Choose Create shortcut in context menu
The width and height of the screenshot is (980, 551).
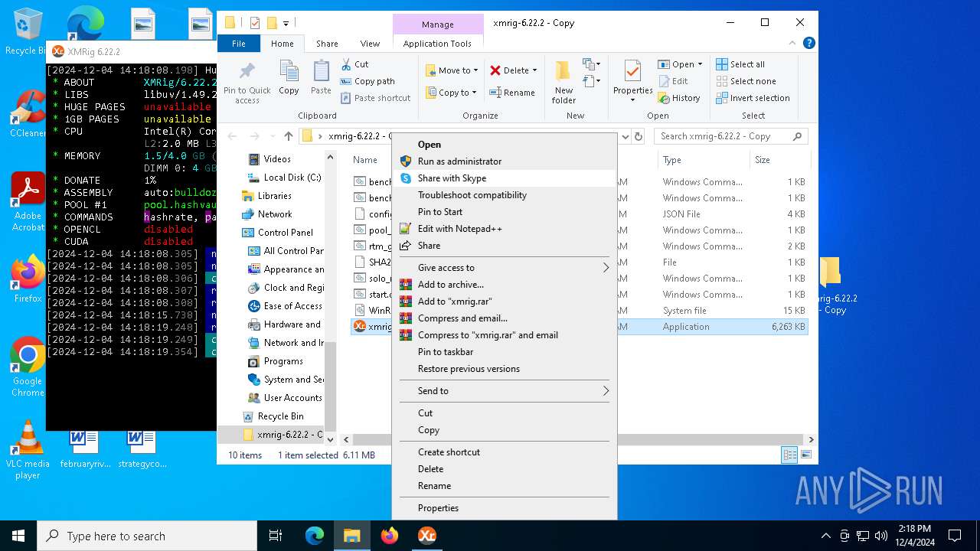pos(505,452)
